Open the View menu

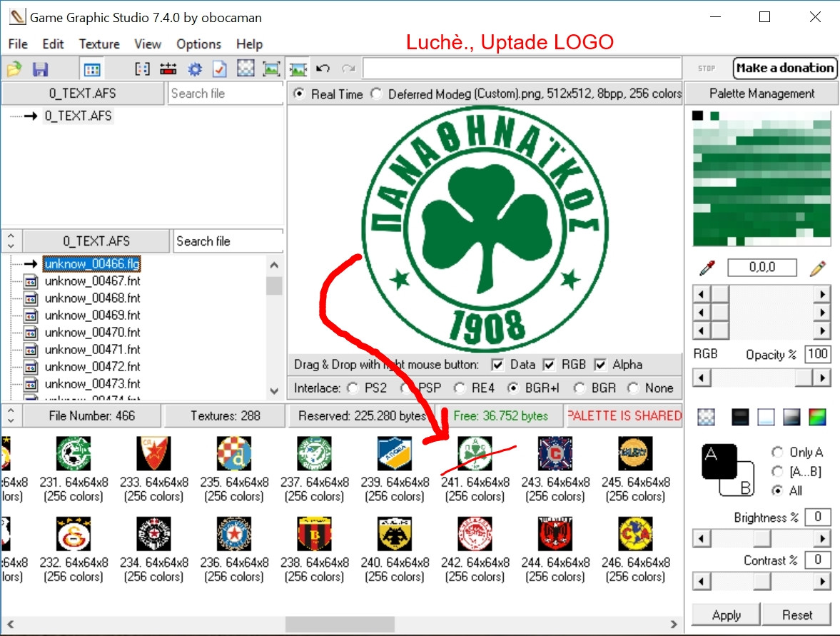point(148,44)
